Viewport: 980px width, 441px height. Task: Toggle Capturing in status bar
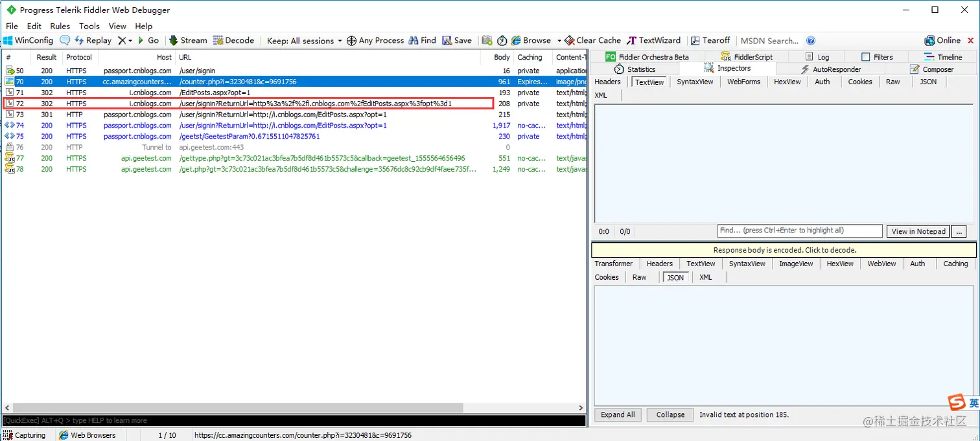pos(25,435)
